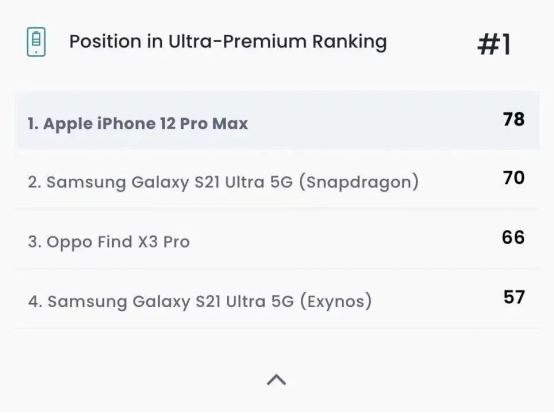Click the word (Exynos) in fourth row
Image resolution: width=554 pixels, height=413 pixels.
tap(336, 302)
